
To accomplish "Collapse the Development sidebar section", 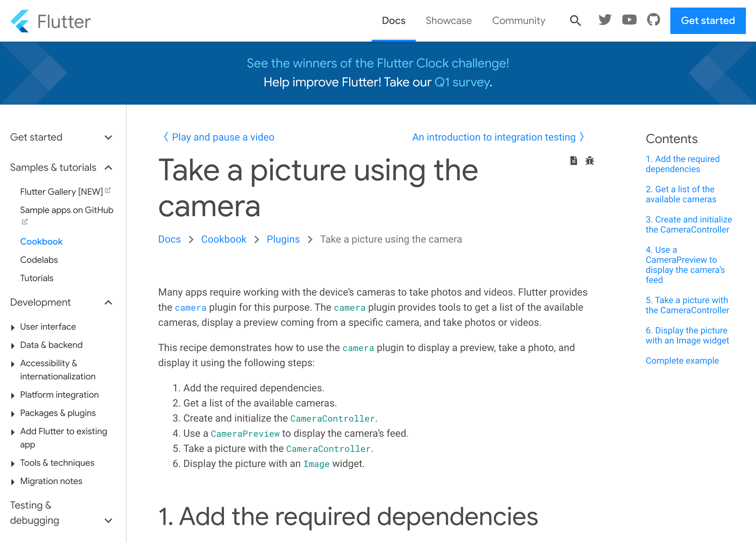I will (x=108, y=302).
